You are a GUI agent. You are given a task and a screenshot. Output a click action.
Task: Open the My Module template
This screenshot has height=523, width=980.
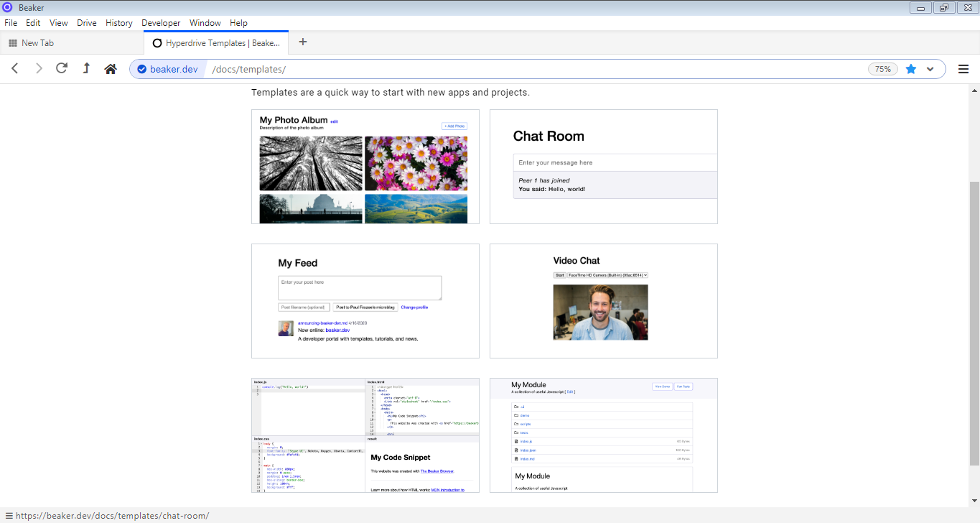[x=604, y=435]
